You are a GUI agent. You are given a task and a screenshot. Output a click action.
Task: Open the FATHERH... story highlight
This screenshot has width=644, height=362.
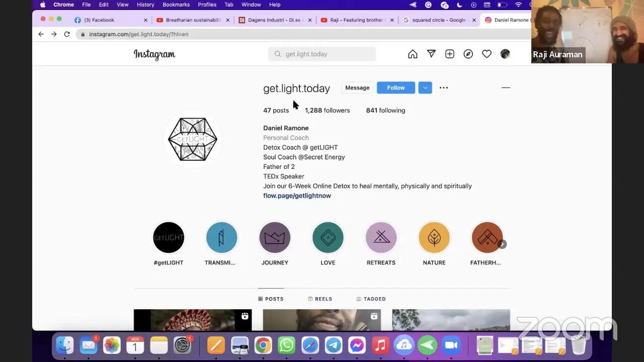(487, 237)
